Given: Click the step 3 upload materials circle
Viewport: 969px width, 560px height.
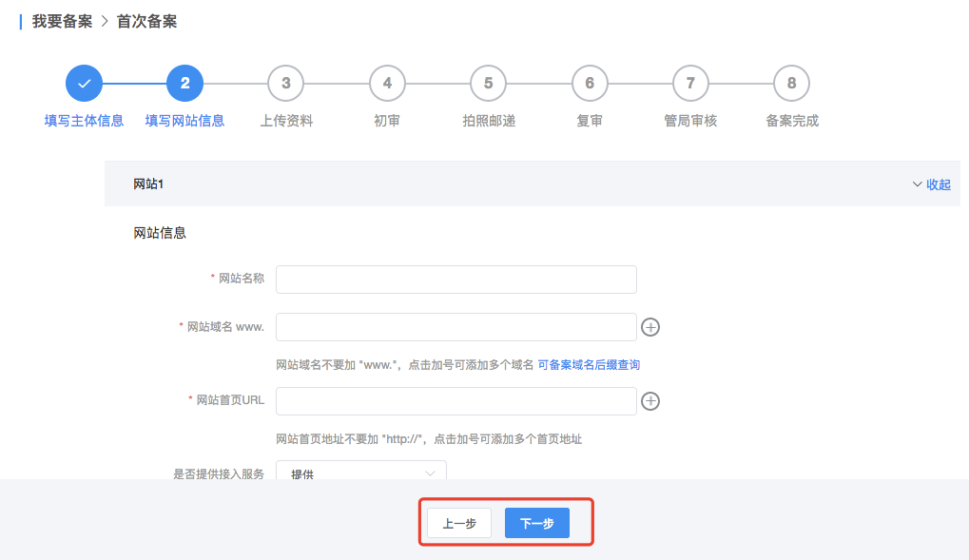Looking at the screenshot, I should pos(286,84).
